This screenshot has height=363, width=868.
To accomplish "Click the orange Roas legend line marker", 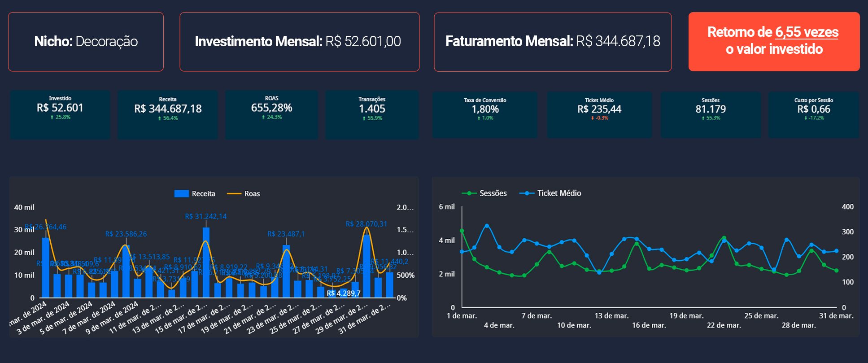I will [x=234, y=194].
